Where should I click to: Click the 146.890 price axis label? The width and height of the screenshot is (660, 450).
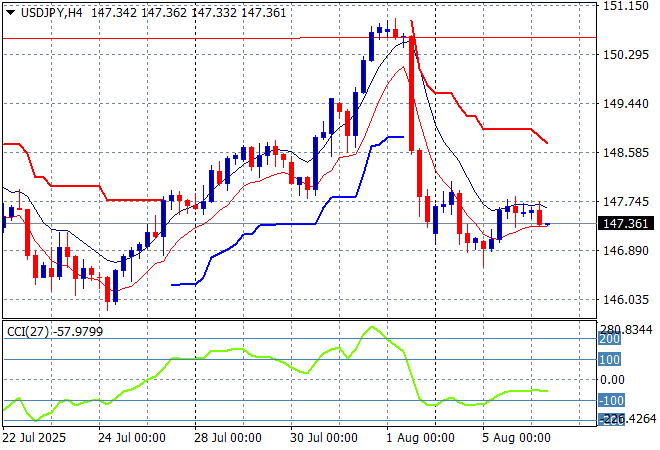[x=626, y=251]
